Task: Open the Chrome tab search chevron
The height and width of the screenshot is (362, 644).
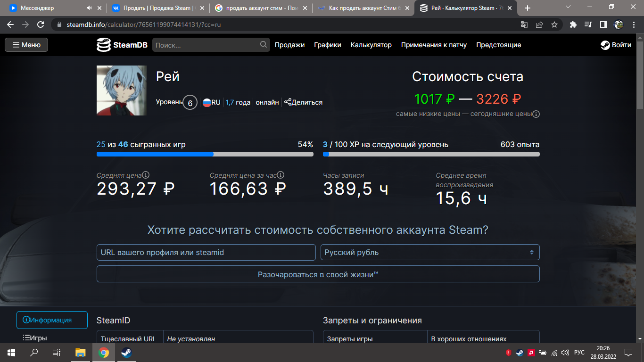Action: [568, 7]
